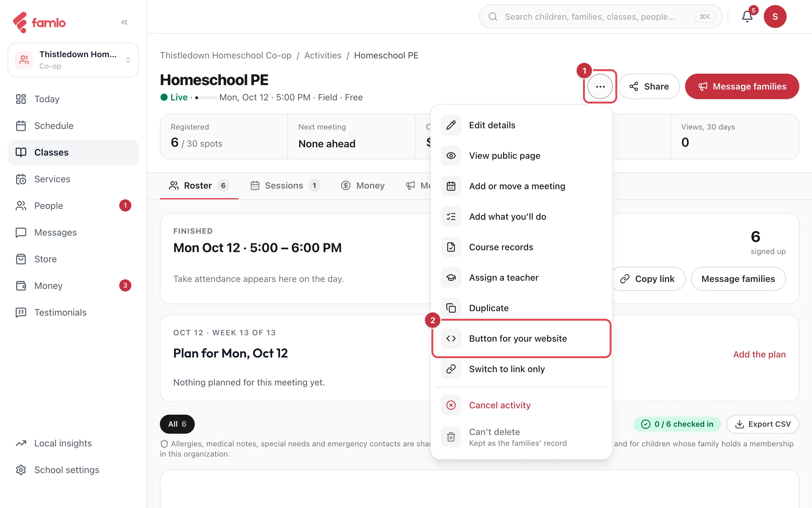Select Duplicate from the menu
812x508 pixels.
[x=521, y=308]
